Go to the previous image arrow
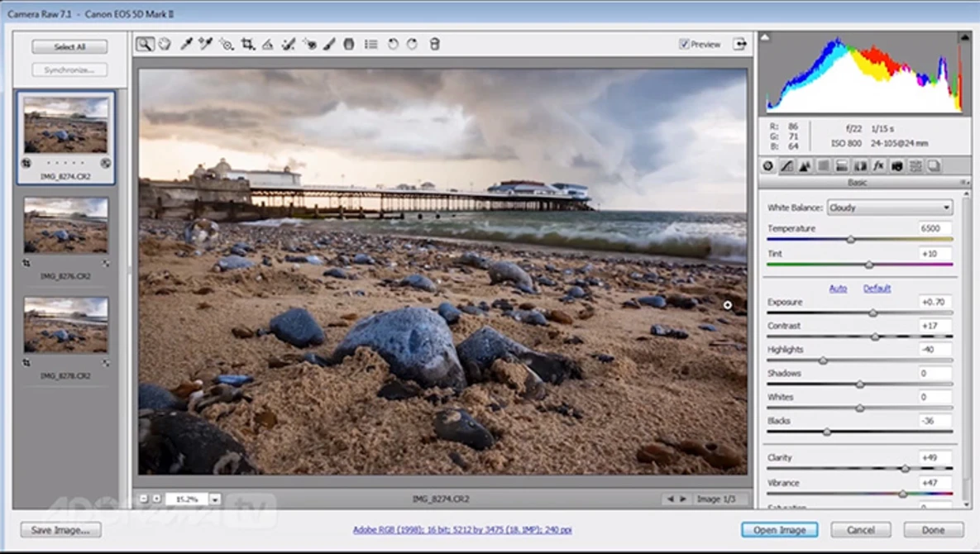The height and width of the screenshot is (554, 980). pyautogui.click(x=670, y=499)
